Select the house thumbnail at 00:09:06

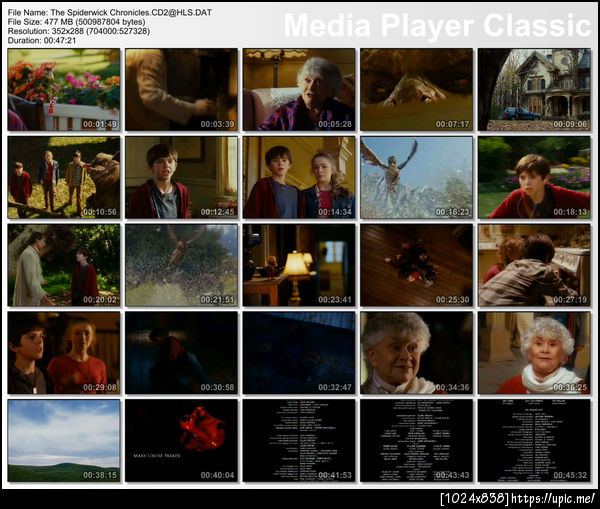pos(534,90)
